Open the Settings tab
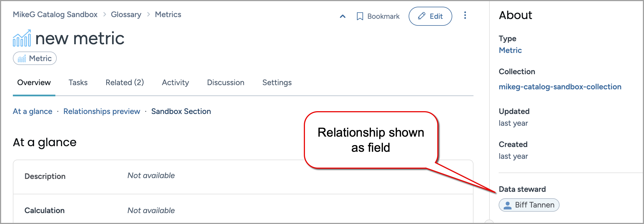Screen dimensions: 644x224 pyautogui.click(x=277, y=83)
